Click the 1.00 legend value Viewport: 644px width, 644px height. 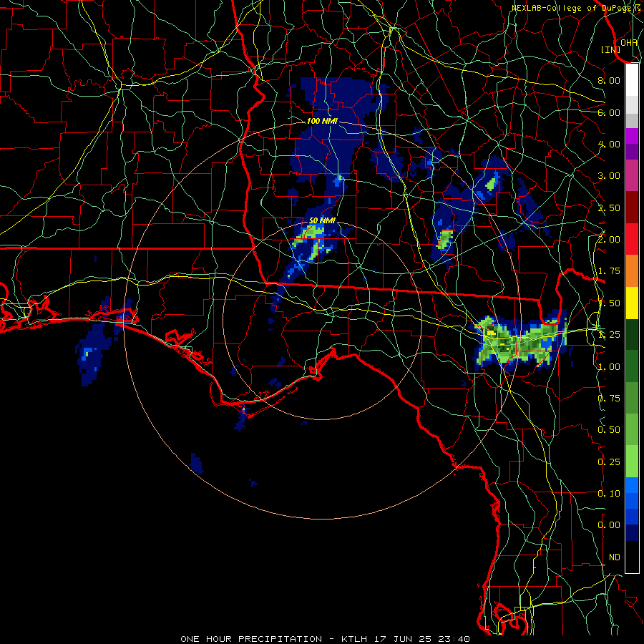[x=609, y=367]
